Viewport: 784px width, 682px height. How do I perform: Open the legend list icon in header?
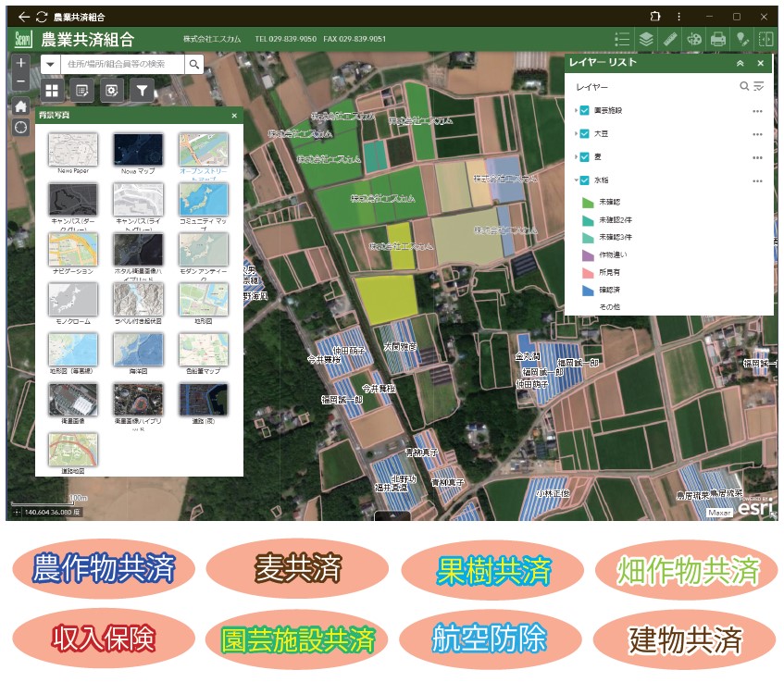[x=622, y=40]
